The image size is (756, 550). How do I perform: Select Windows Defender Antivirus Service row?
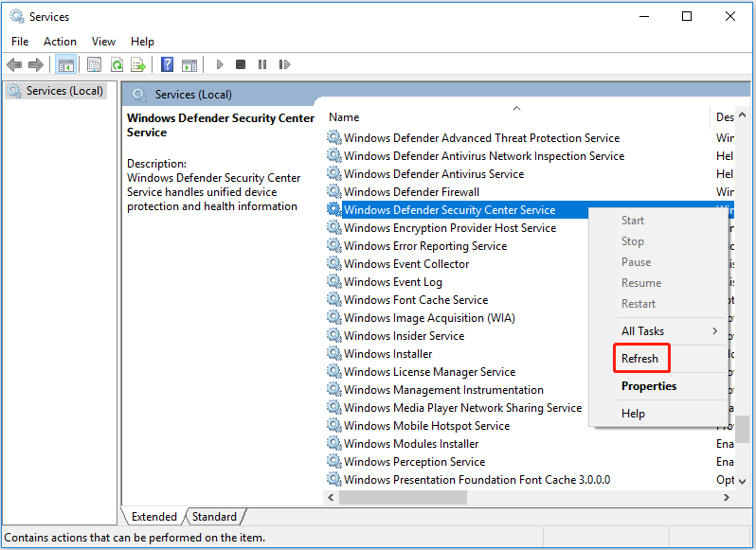pos(434,174)
